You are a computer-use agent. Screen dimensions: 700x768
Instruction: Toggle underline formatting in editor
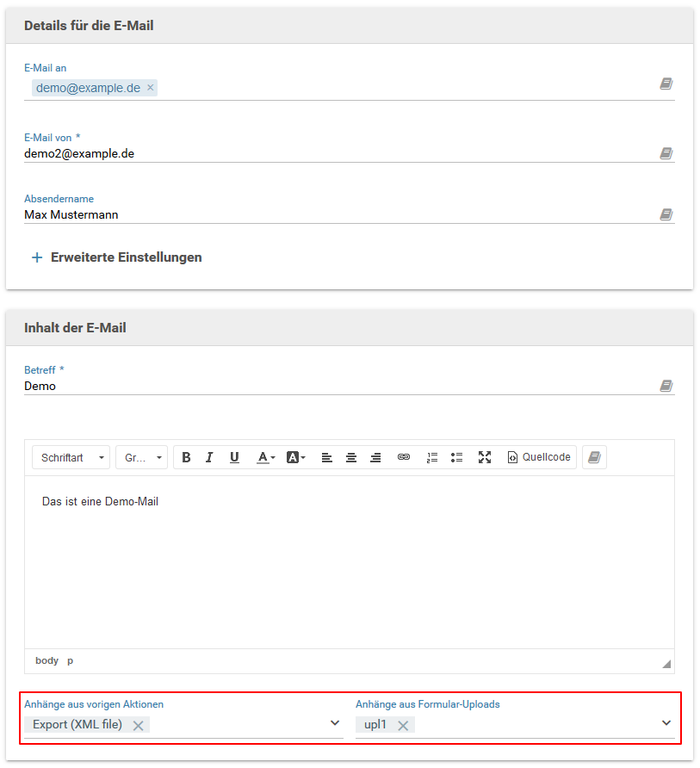tap(234, 457)
